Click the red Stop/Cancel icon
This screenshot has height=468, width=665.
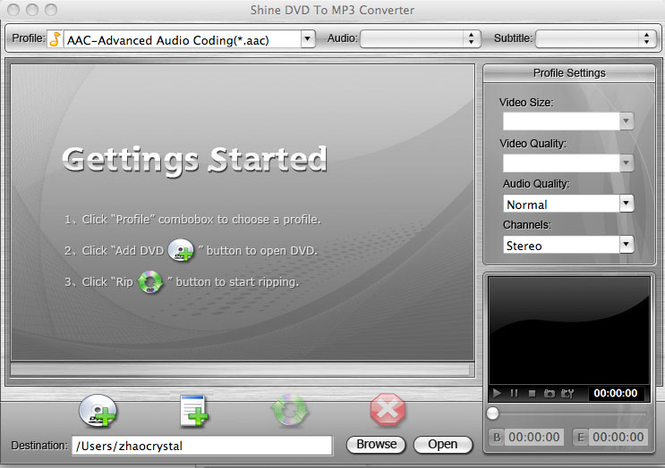click(x=388, y=409)
